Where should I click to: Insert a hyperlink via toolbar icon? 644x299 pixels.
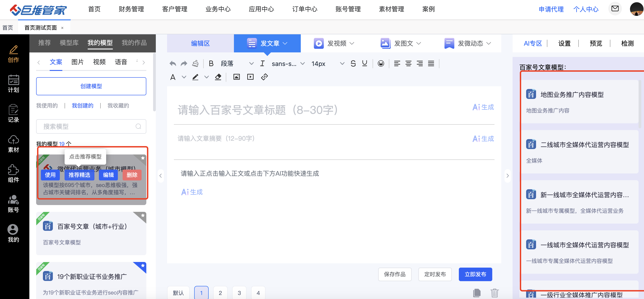click(264, 77)
